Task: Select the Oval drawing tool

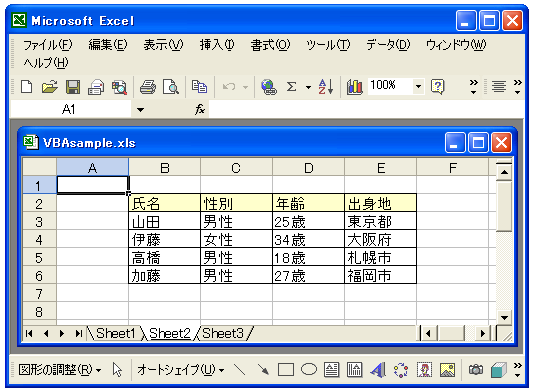Action: click(309, 369)
